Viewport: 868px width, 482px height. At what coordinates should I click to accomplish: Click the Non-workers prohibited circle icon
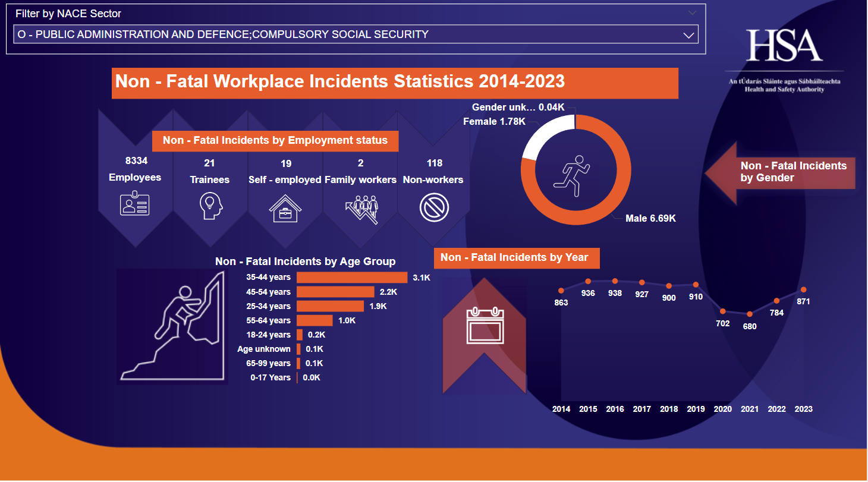click(433, 208)
